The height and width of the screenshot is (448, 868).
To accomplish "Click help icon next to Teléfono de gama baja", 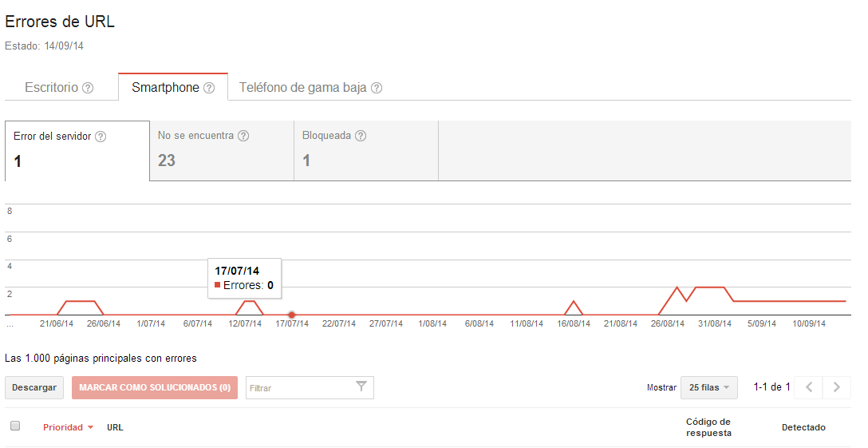I will click(377, 88).
